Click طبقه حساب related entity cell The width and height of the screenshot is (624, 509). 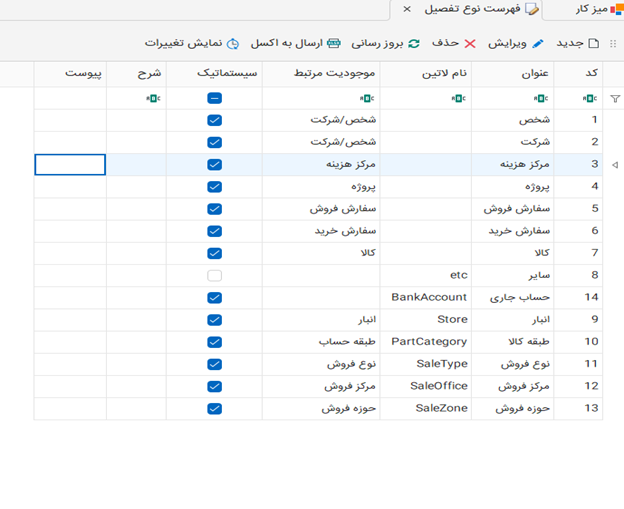click(321, 342)
